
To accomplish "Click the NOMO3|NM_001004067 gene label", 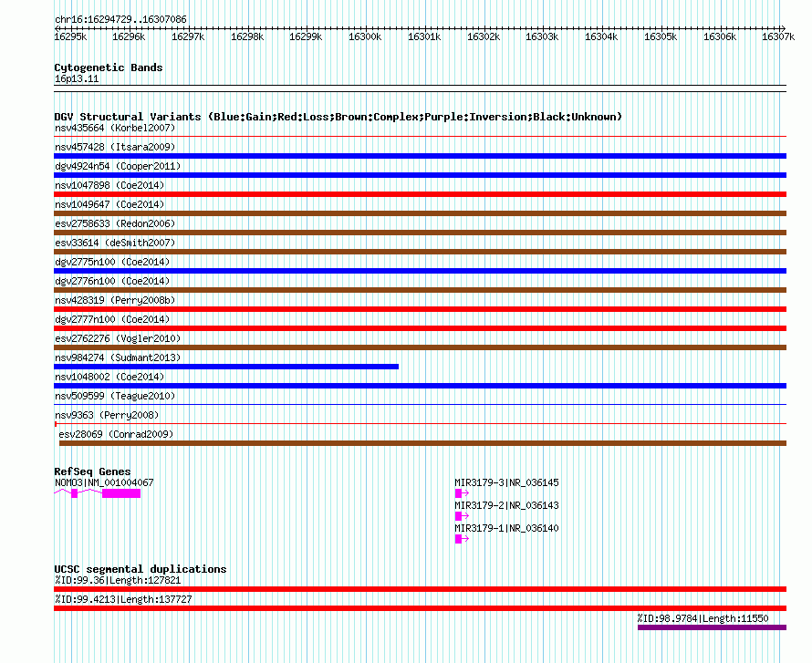I will 104,482.
